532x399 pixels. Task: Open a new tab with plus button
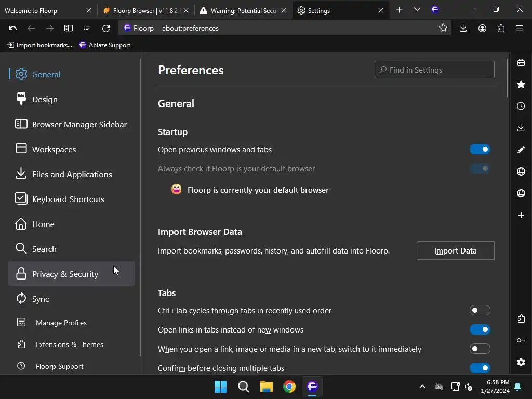pos(400,10)
